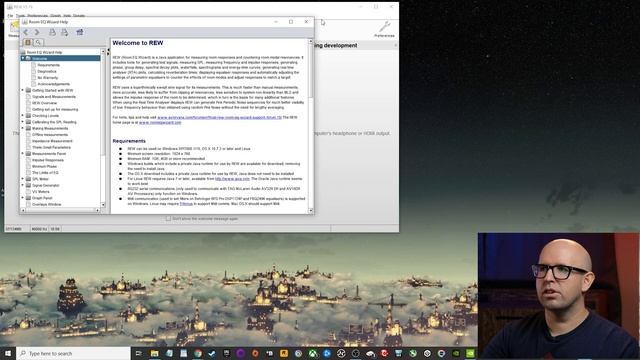Follow the roomeqwizard.com home page link
640x360 pixels.
pos(160,122)
